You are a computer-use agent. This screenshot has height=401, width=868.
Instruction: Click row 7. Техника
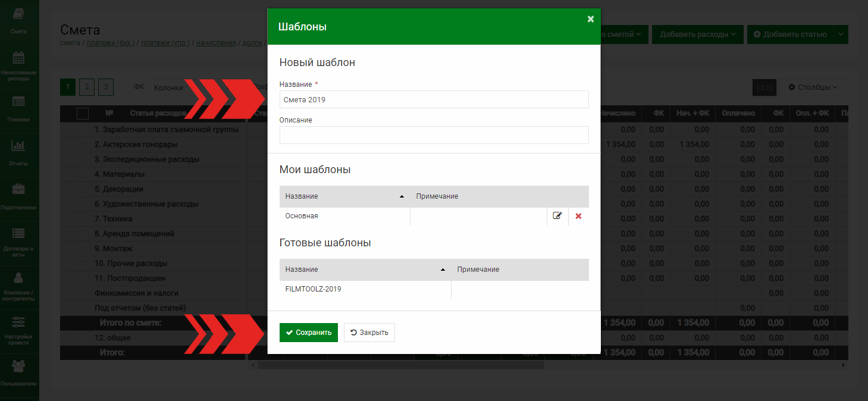click(114, 218)
